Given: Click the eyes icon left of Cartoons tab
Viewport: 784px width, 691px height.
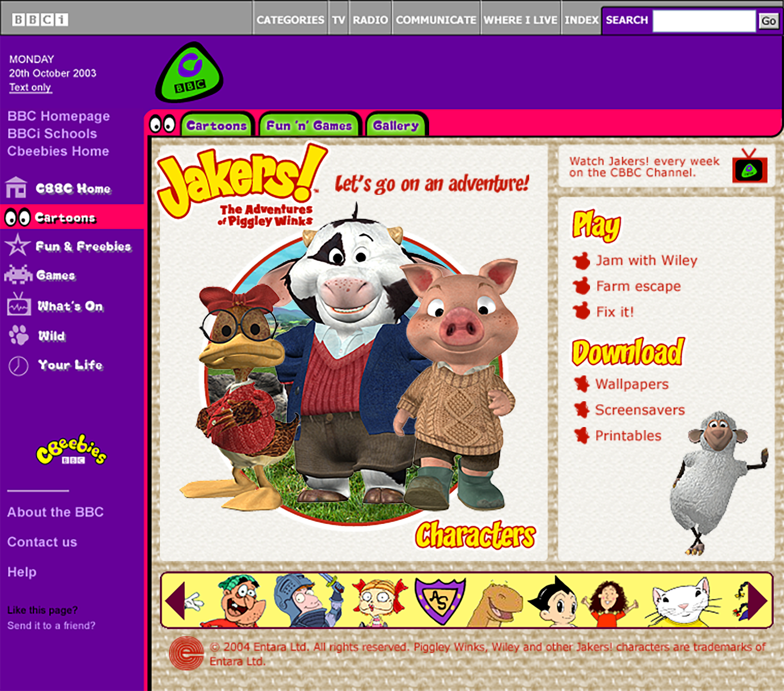Looking at the screenshot, I should point(162,124).
